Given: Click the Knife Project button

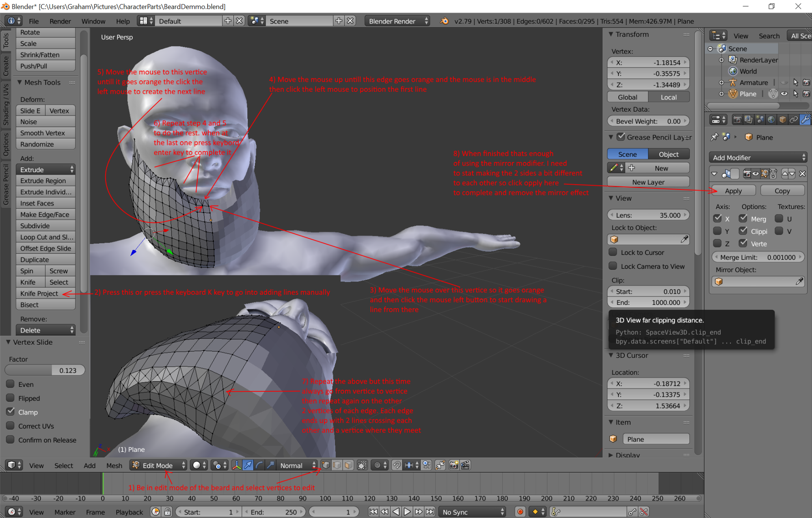Looking at the screenshot, I should (x=45, y=293).
